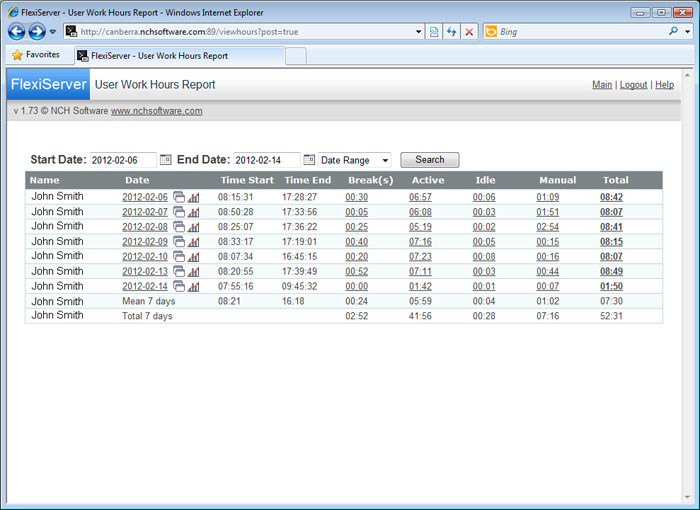Expand address bar URL history dropdown
This screenshot has height=510, width=700.
(x=418, y=32)
